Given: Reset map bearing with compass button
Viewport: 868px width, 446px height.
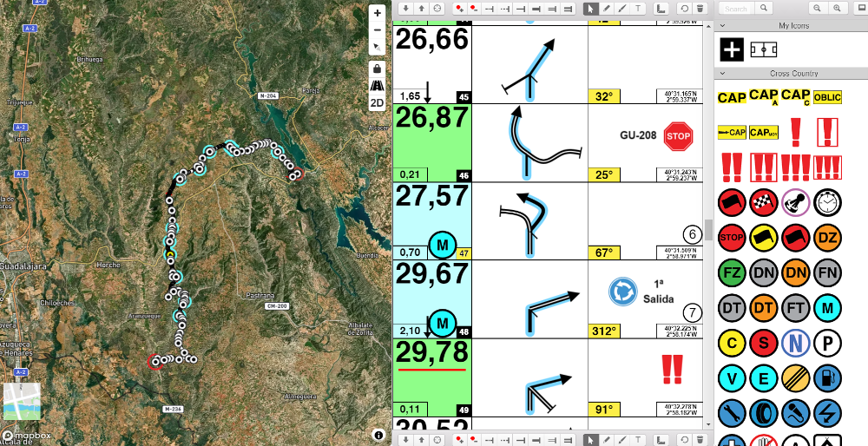Looking at the screenshot, I should [x=377, y=47].
